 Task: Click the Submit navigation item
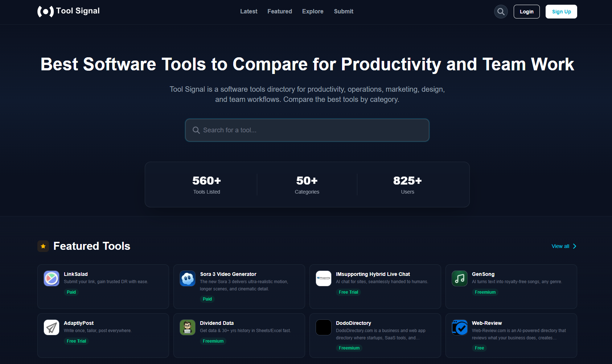click(343, 11)
